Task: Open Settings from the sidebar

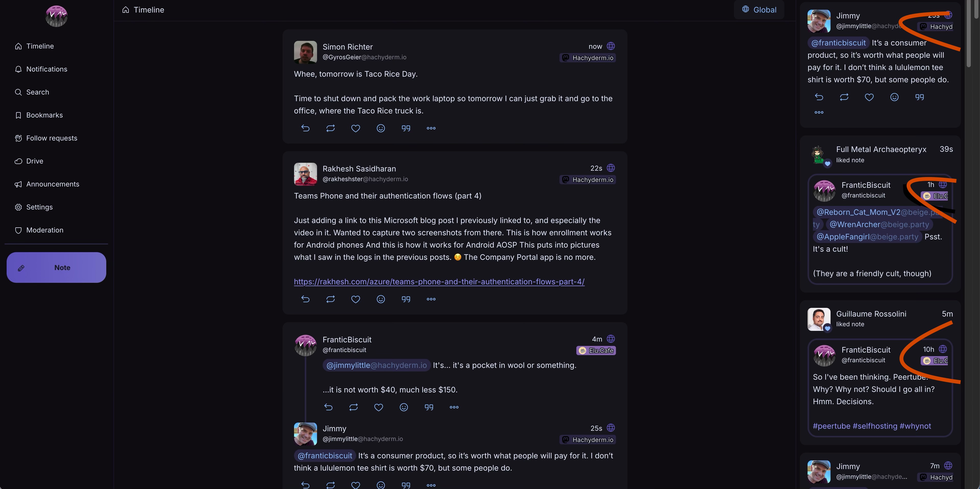Action: pos(39,207)
